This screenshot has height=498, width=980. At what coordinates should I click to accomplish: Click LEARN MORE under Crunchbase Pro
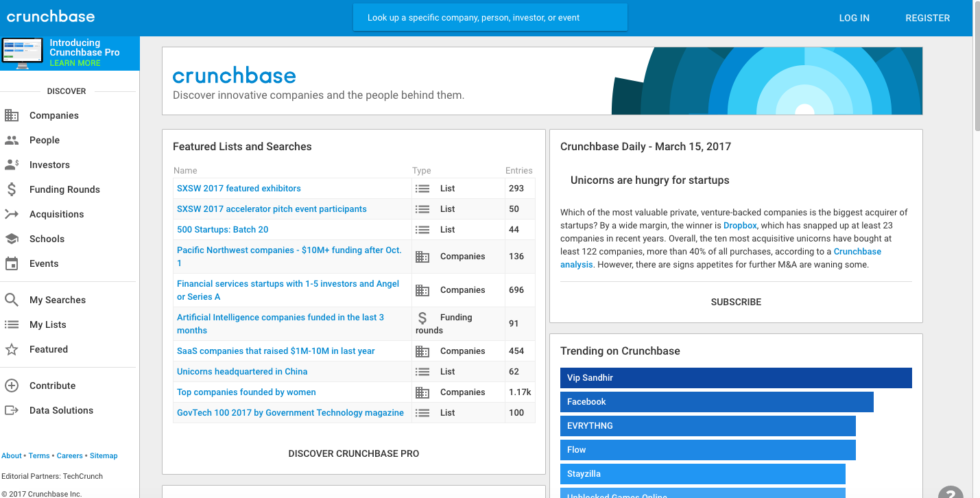[x=75, y=63]
